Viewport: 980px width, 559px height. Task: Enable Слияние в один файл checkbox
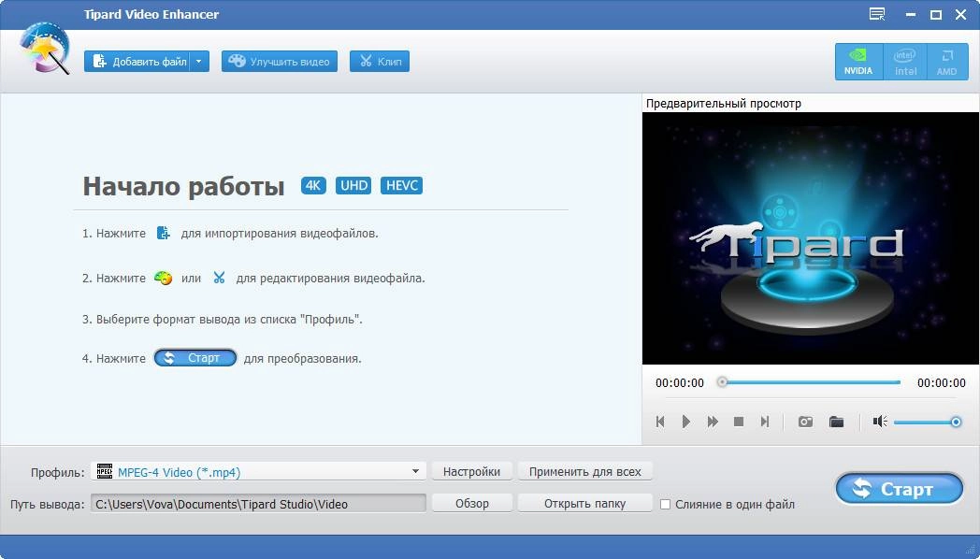[x=666, y=504]
